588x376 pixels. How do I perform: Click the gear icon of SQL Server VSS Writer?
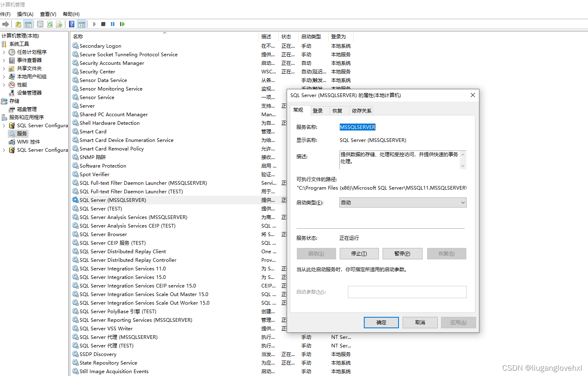tap(76, 328)
